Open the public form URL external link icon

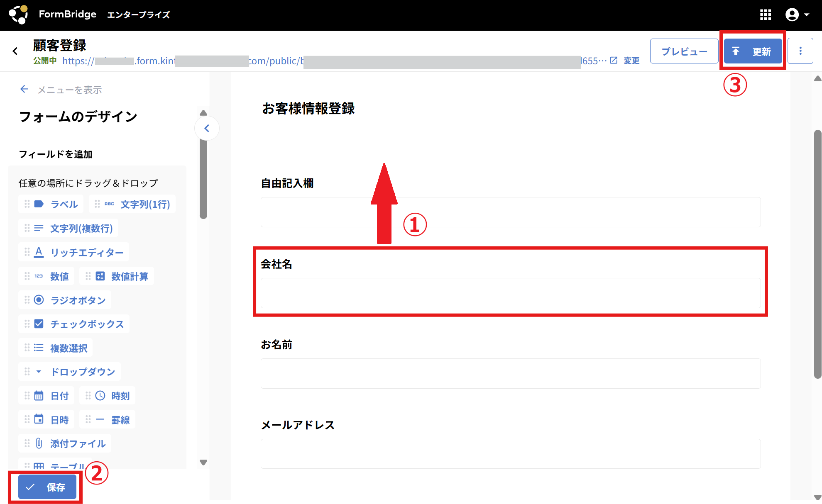click(614, 61)
